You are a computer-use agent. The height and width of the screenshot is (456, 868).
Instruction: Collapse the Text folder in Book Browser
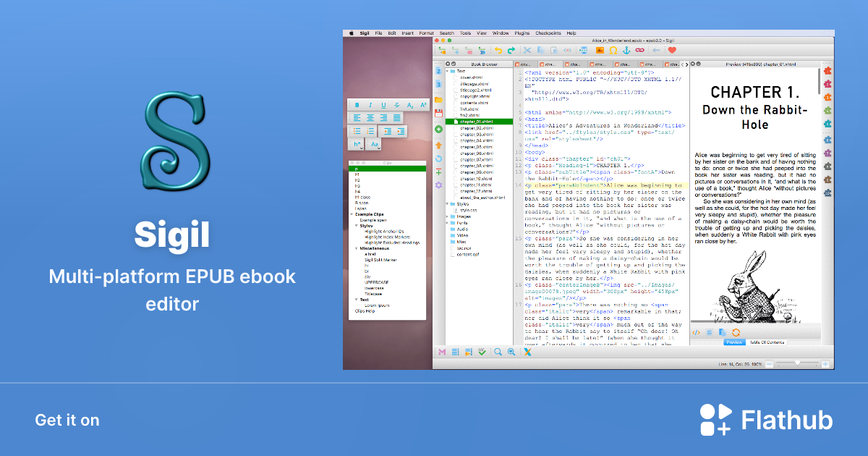(449, 71)
